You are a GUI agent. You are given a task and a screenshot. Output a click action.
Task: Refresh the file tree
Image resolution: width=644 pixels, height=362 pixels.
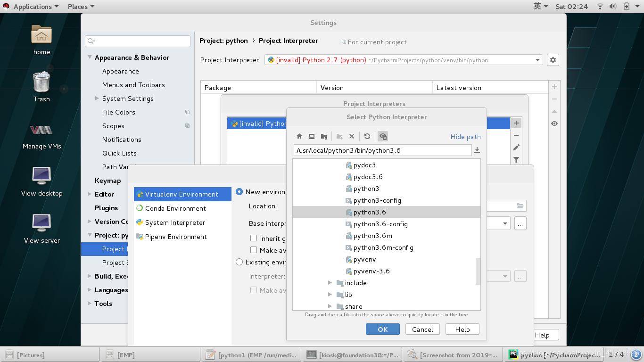367,136
